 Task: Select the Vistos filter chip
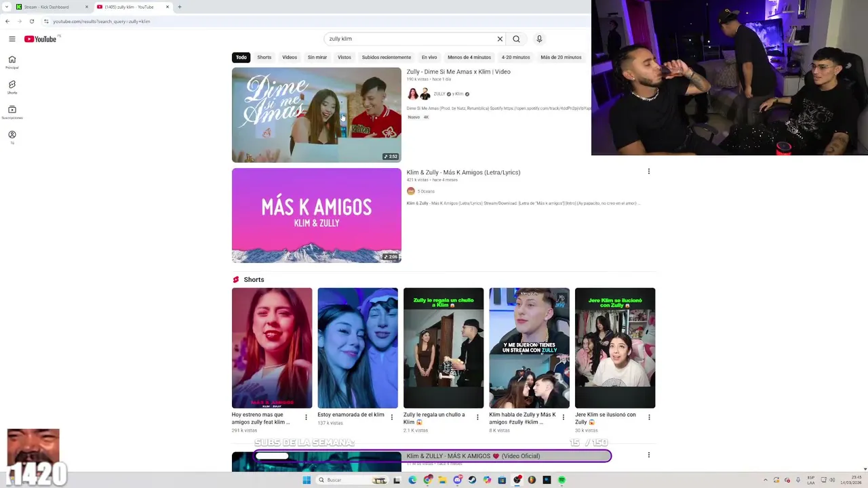tap(344, 57)
